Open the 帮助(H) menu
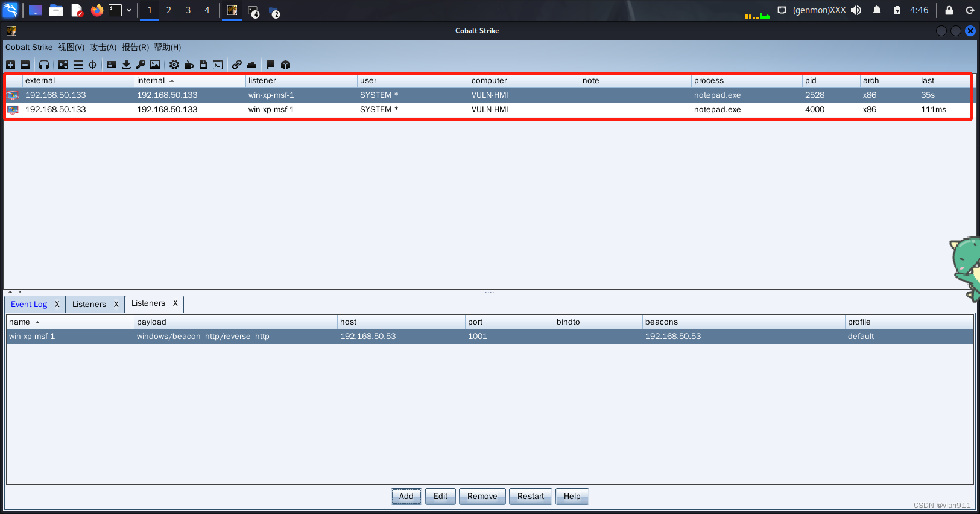Screen dimensions: 980x514 pos(167,48)
